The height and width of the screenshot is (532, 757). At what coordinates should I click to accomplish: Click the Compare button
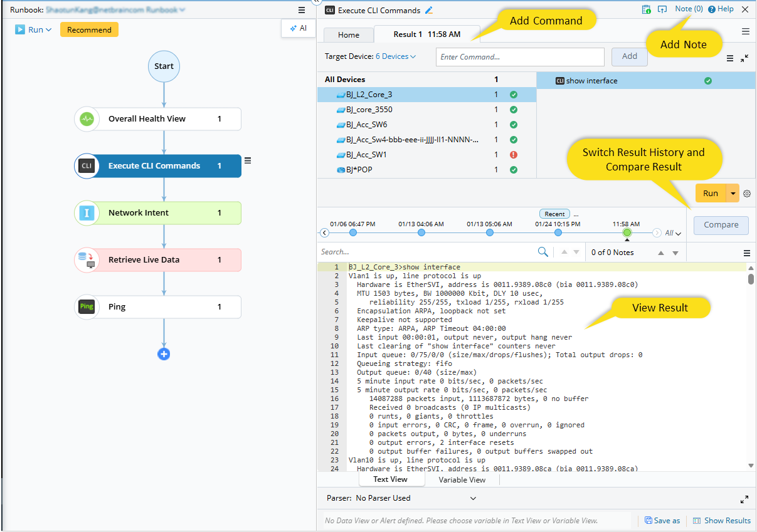721,225
